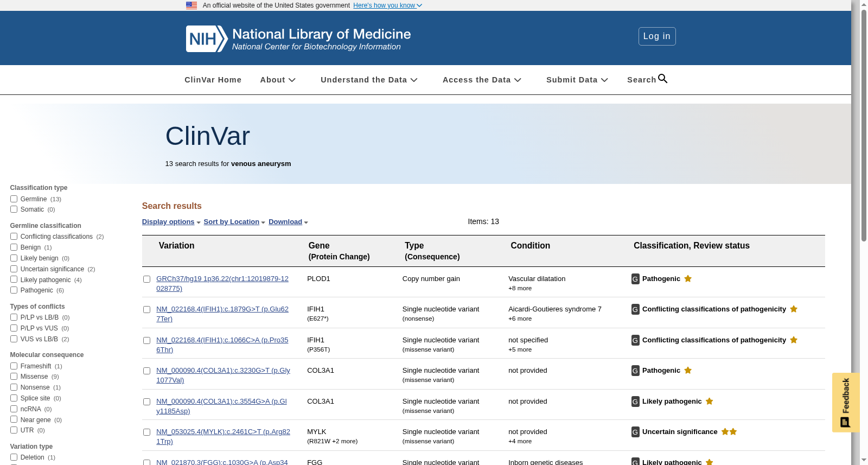The width and height of the screenshot is (868, 465).
Task: Open IFIH1 c.1066C>A variant link
Action: pos(222,345)
